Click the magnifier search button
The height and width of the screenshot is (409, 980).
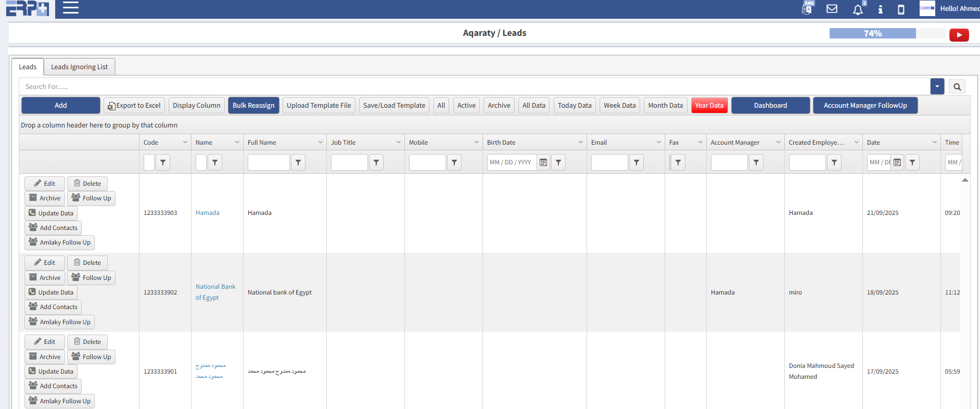click(957, 87)
